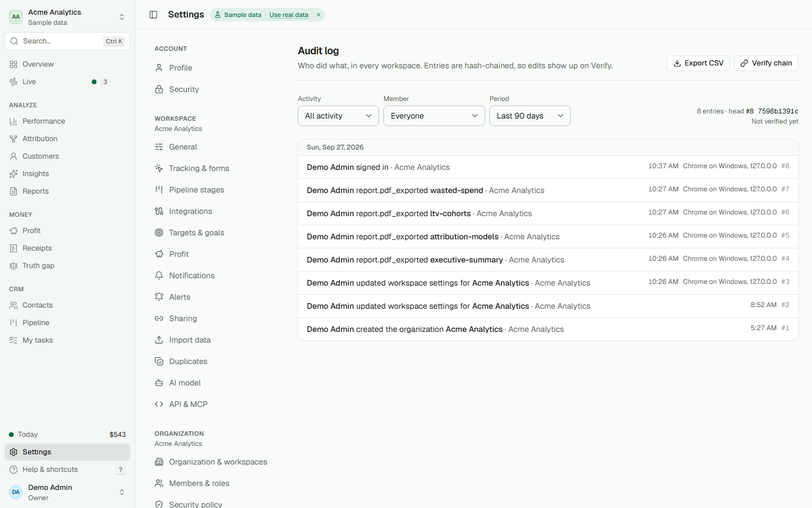Click the API & MCP code icon

click(x=159, y=404)
